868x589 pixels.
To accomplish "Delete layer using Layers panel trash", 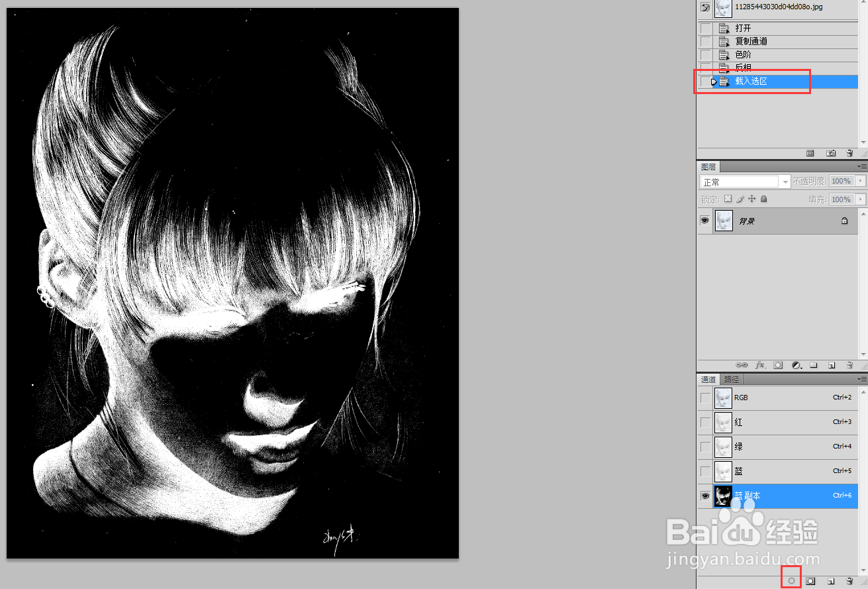I will (x=849, y=365).
